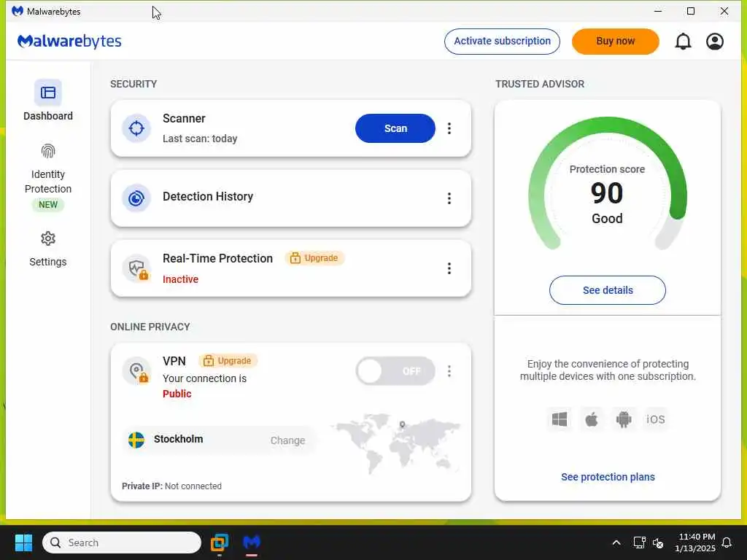Viewport: 747px width, 560px height.
Task: Click Upgrade badge next to VPN
Action: 228,361
